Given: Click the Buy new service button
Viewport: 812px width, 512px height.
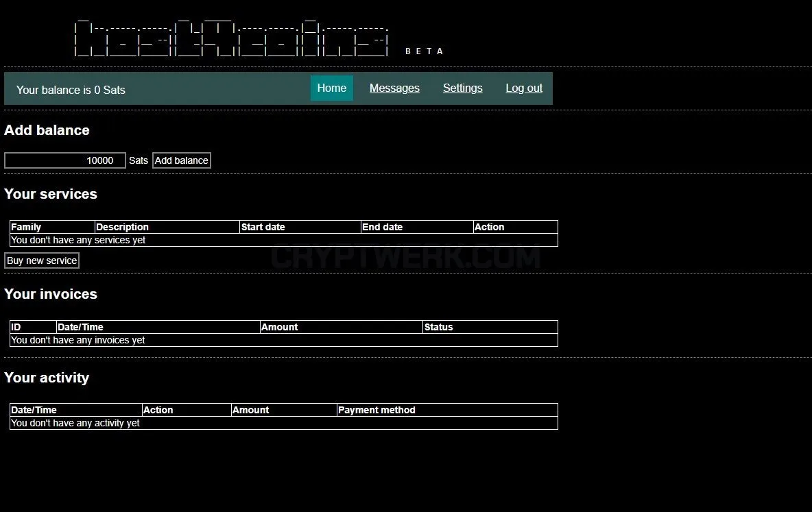Looking at the screenshot, I should coord(42,260).
